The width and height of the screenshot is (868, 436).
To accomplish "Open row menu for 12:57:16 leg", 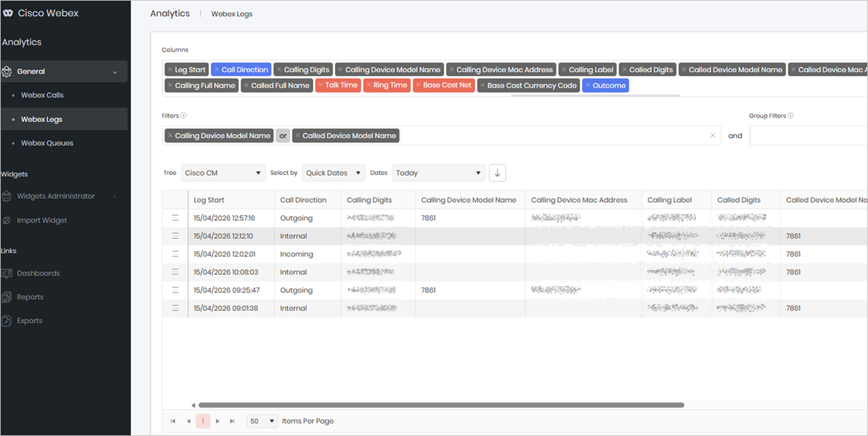I will click(x=175, y=218).
